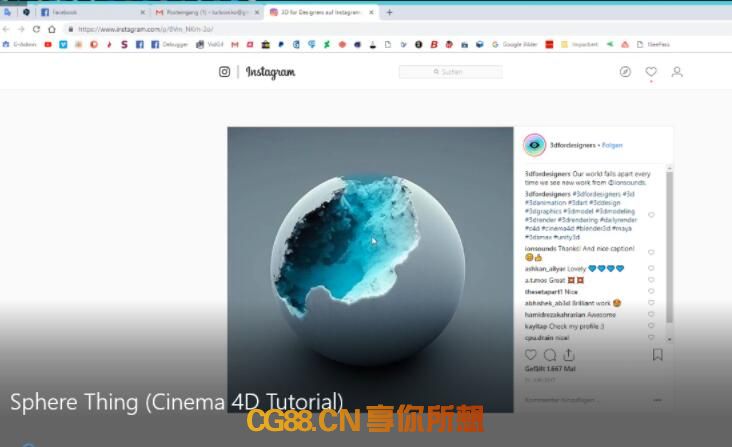The width and height of the screenshot is (732, 447).
Task: Click the comments scrollbar down arrow
Action: [x=669, y=339]
